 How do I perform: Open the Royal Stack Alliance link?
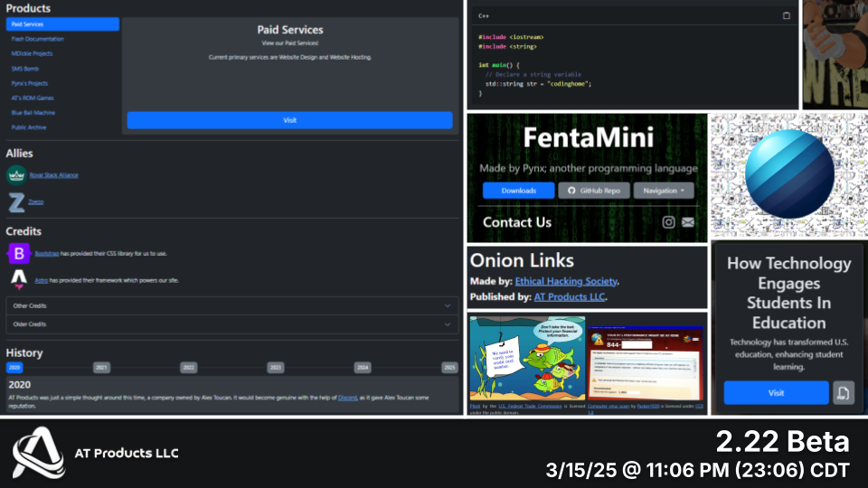(x=53, y=174)
